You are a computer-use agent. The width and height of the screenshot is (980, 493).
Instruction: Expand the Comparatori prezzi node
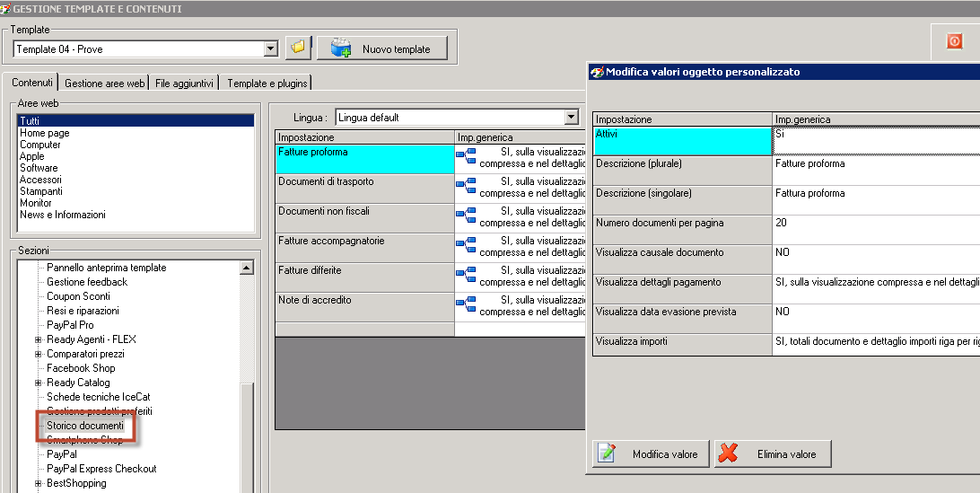point(38,354)
